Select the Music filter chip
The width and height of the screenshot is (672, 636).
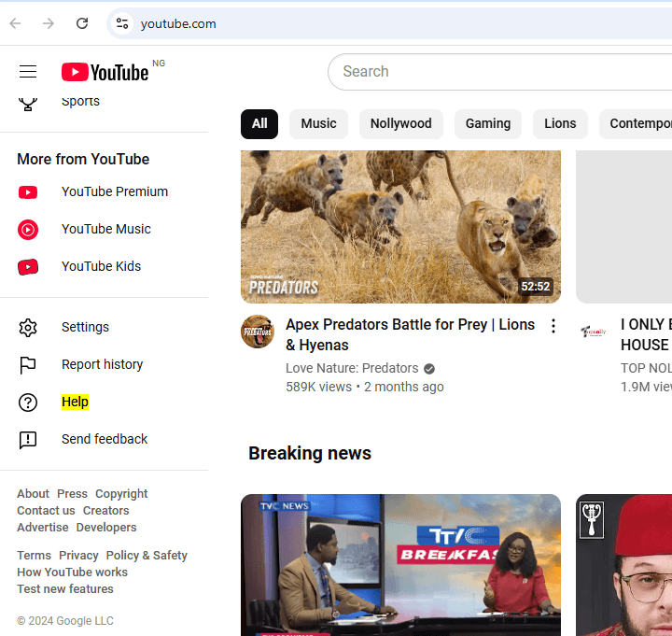[x=318, y=124]
